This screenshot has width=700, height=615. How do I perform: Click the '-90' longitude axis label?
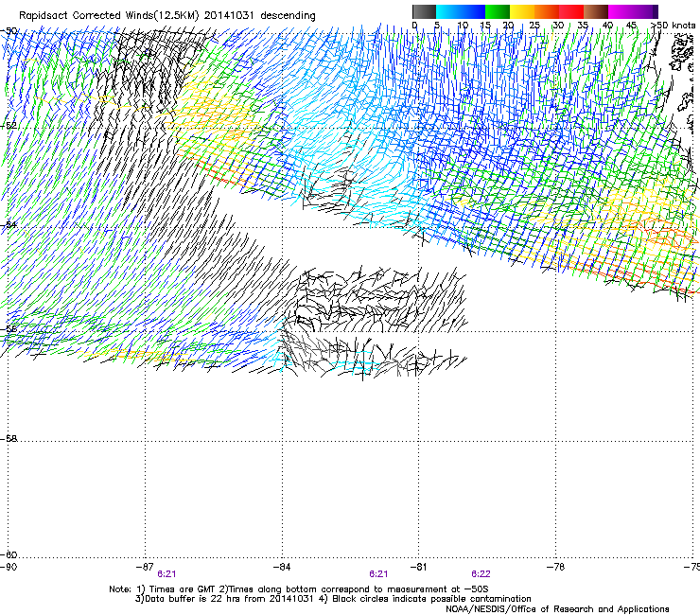[x=9, y=567]
